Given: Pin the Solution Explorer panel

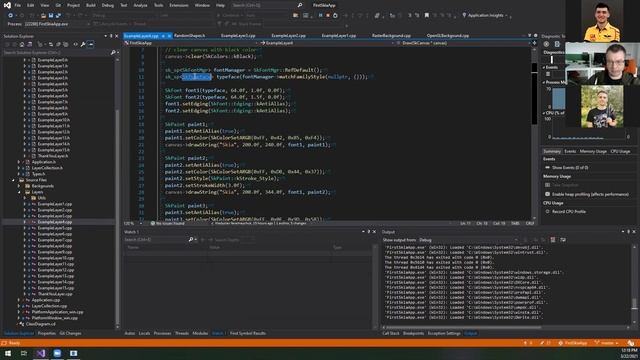Looking at the screenshot, I should pyautogui.click(x=111, y=36).
